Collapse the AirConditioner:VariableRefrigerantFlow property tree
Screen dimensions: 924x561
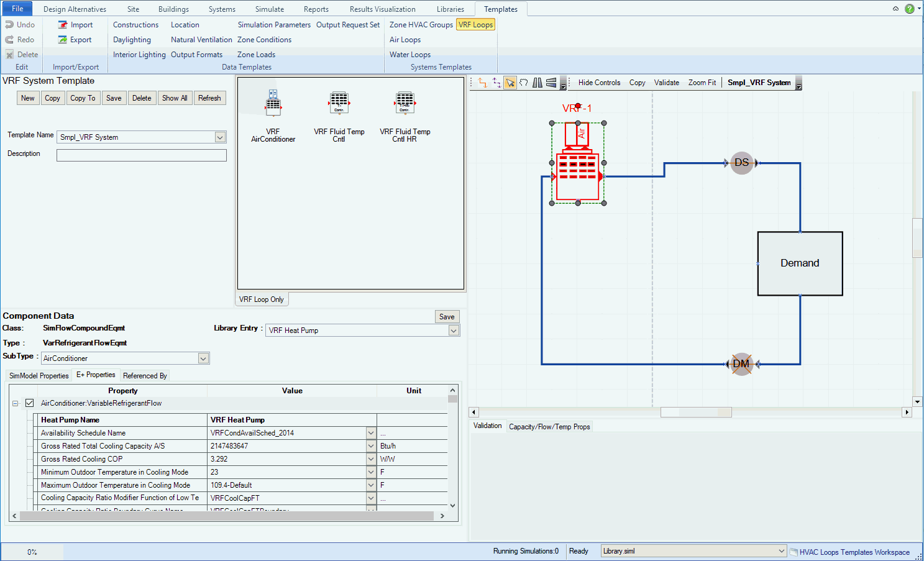tap(16, 403)
